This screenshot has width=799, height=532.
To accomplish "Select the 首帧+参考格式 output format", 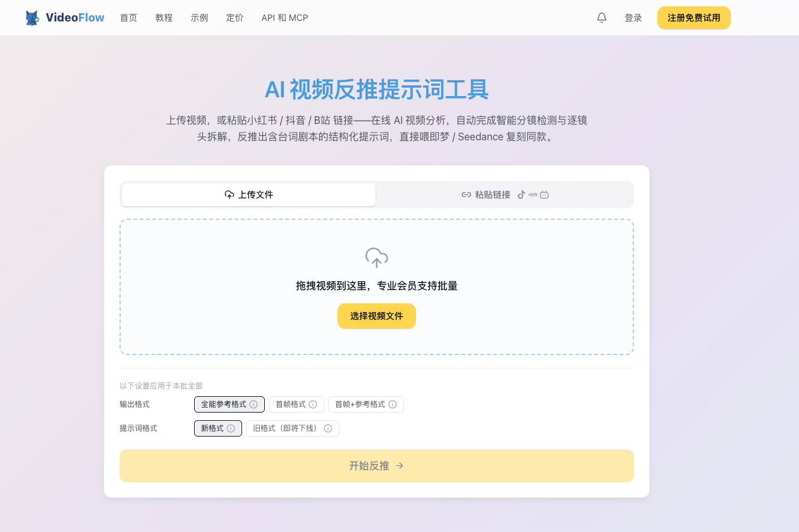I will 366,404.
